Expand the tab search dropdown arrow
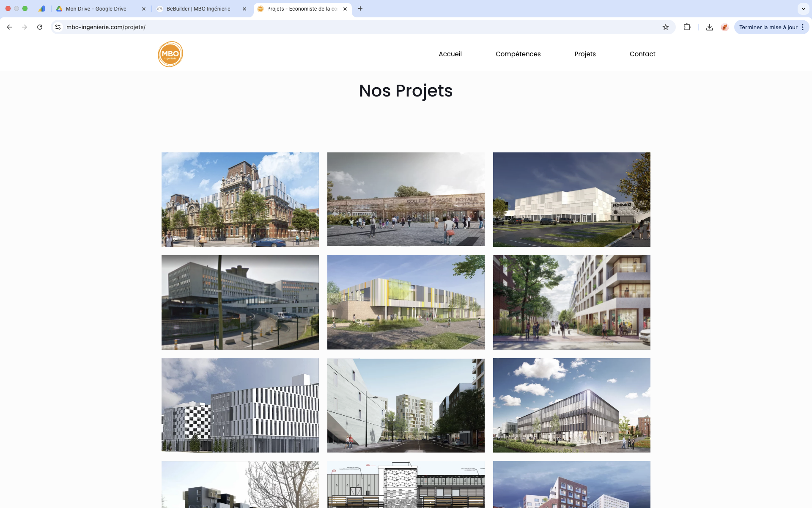812x508 pixels. point(803,8)
